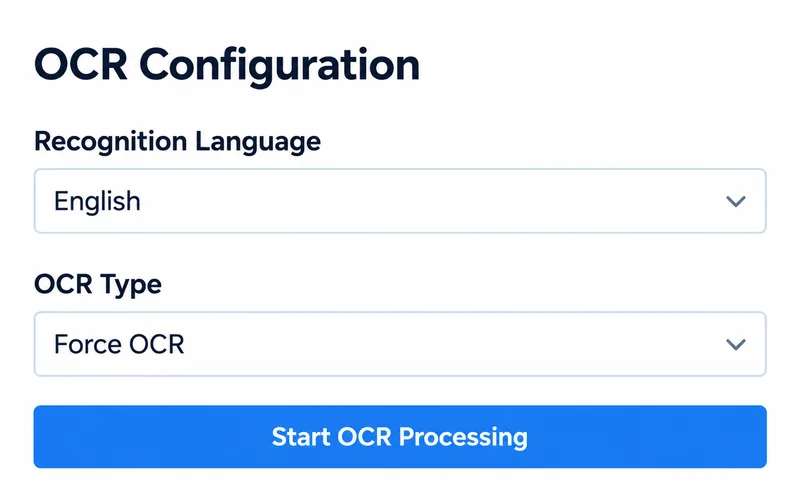This screenshot has height=500, width=800.
Task: Click the word "Language" in the first label
Action: 258,142
